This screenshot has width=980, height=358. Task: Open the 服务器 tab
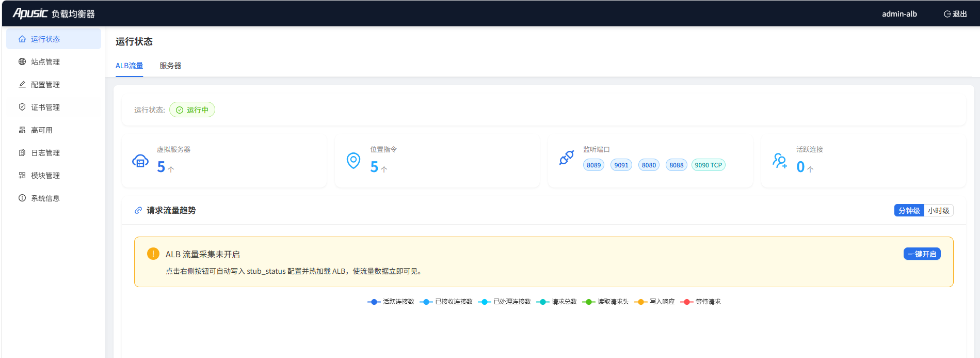point(170,66)
